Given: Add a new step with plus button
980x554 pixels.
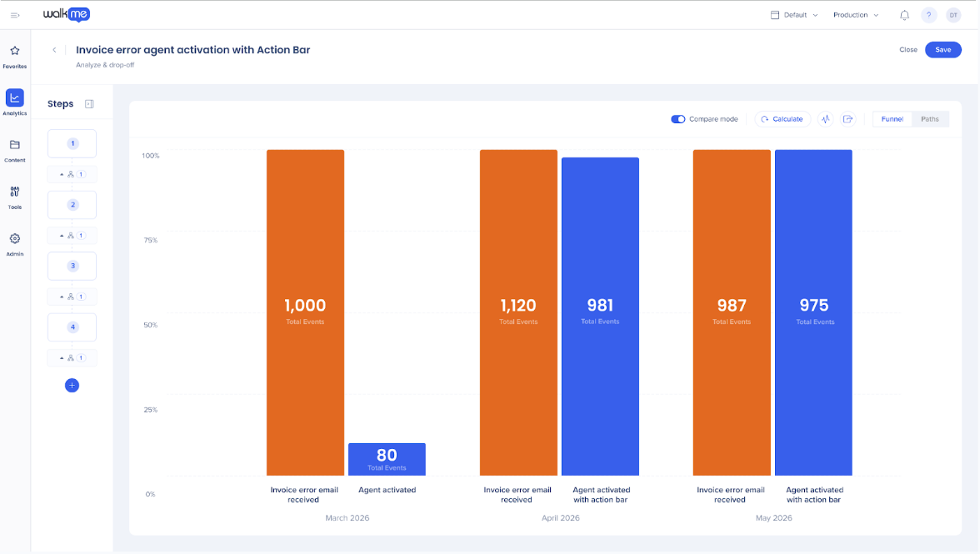Looking at the screenshot, I should tap(72, 386).
